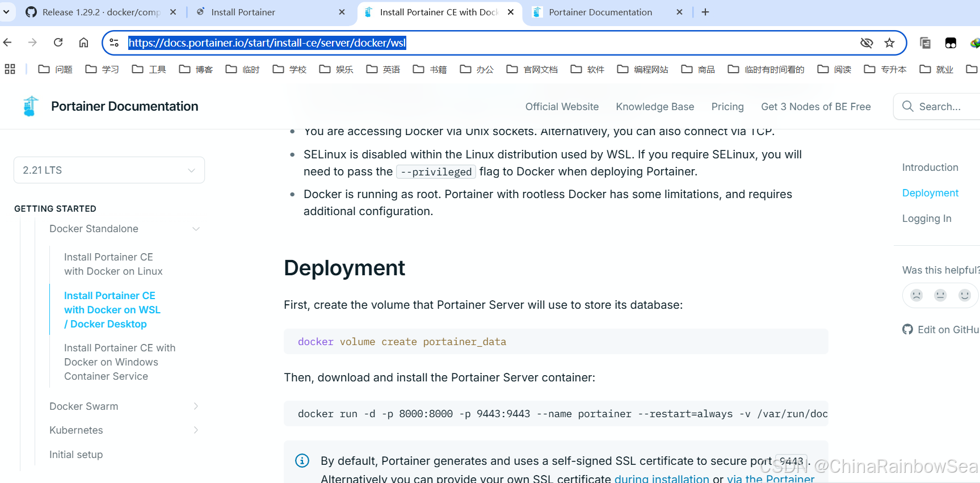980x483 pixels.
Task: Open the 专升本 bookmark folder
Action: coord(885,69)
